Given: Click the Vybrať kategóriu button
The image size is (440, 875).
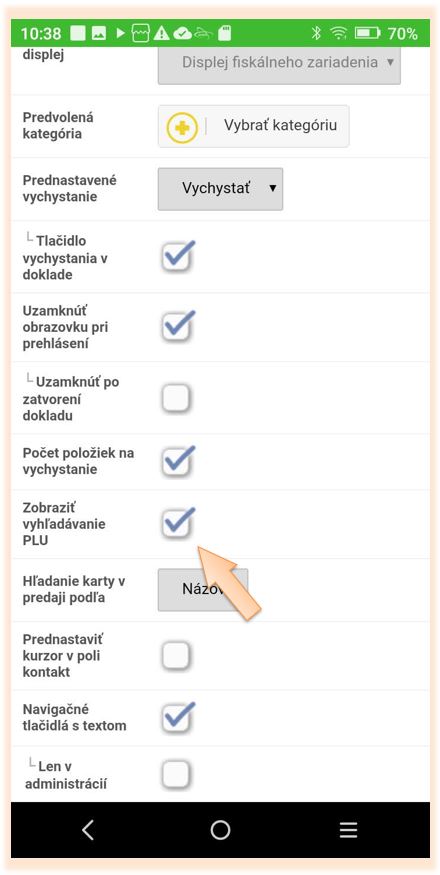Looking at the screenshot, I should click(254, 126).
